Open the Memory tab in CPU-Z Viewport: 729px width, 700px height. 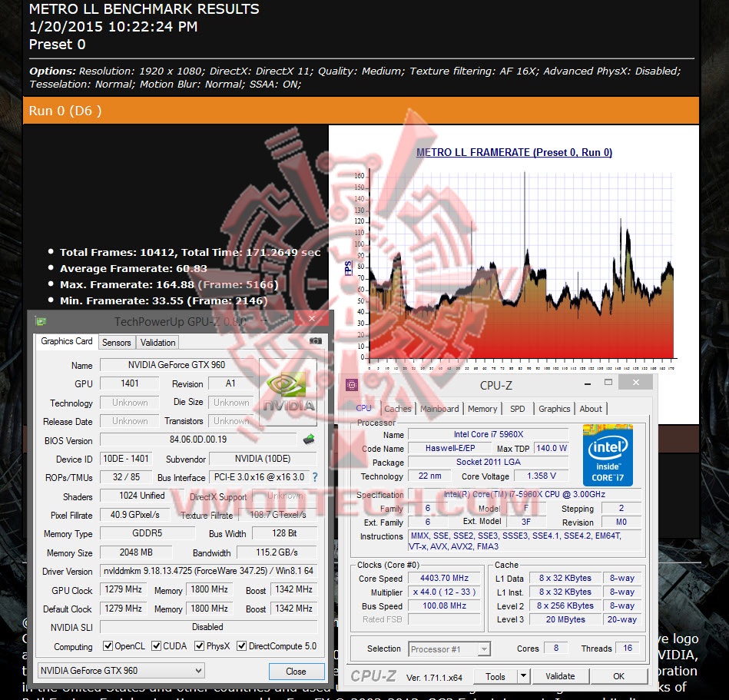[482, 408]
